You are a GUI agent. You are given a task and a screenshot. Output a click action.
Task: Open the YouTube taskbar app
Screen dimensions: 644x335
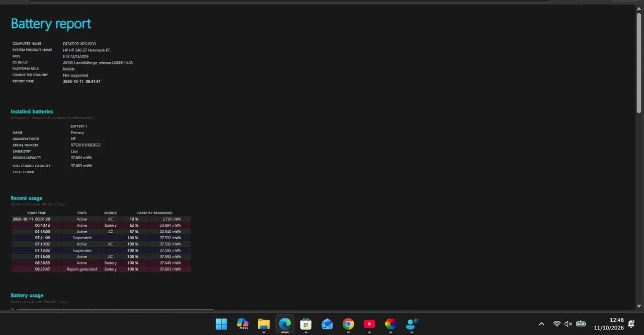[369, 324]
